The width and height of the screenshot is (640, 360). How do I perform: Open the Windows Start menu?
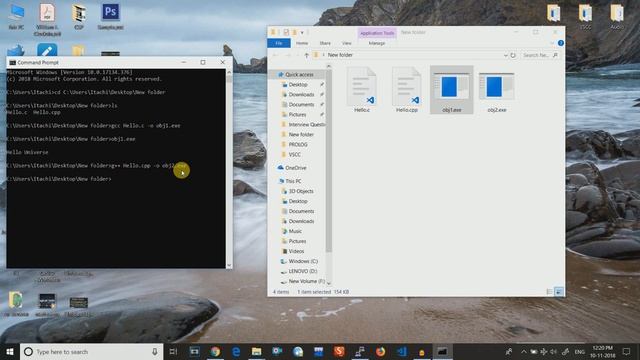click(10, 351)
